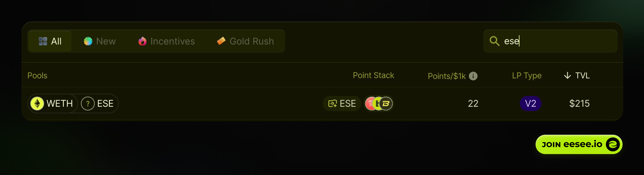Open the WETH ESE pool row
The width and height of the screenshot is (644, 175).
[322, 103]
